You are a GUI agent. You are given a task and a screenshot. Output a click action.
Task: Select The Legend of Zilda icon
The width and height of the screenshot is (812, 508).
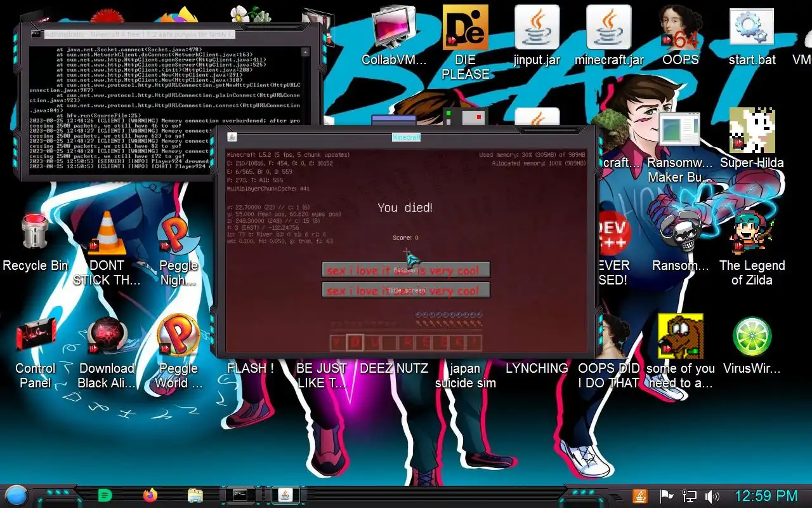click(752, 249)
